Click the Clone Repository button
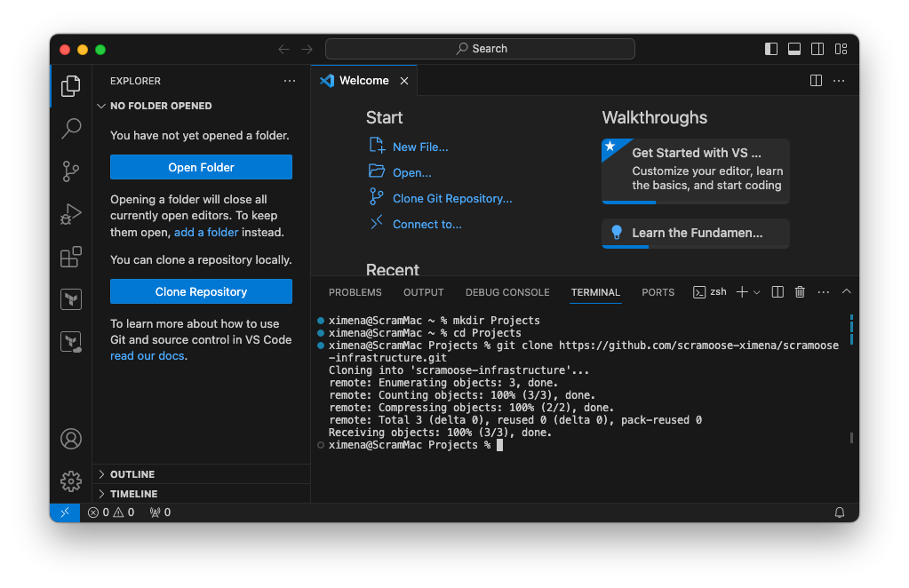This screenshot has height=588, width=909. 201,292
